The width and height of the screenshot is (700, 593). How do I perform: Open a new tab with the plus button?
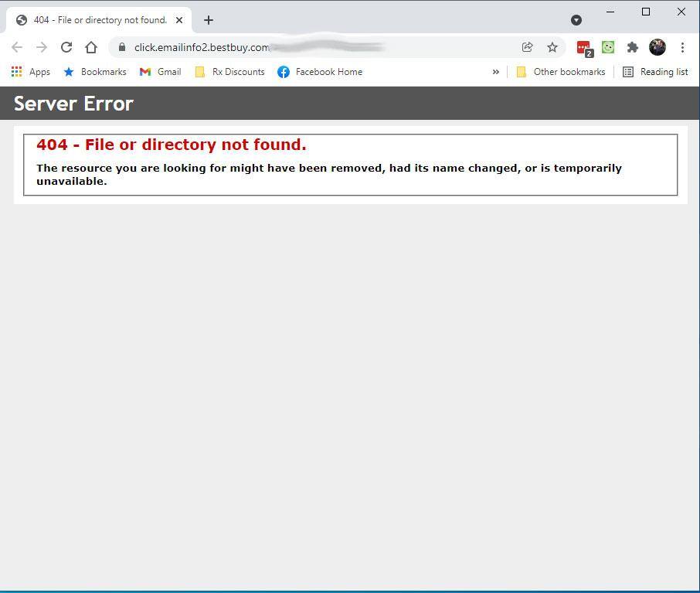(209, 20)
